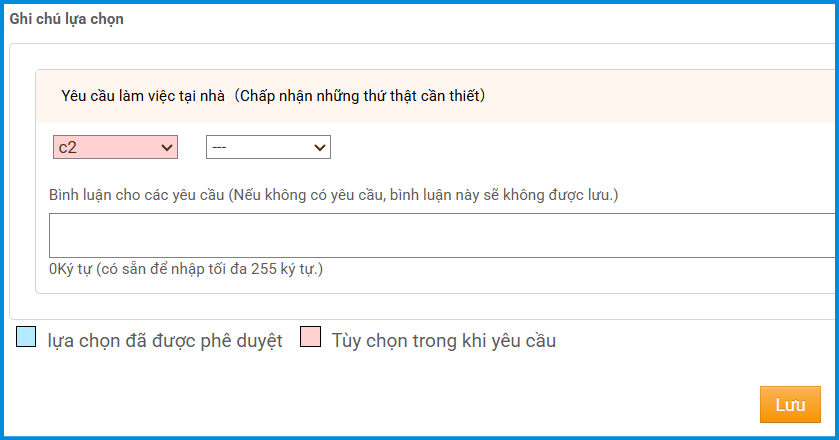839x440 pixels.
Task: Click the light blue approved-option swatch
Action: [x=26, y=337]
